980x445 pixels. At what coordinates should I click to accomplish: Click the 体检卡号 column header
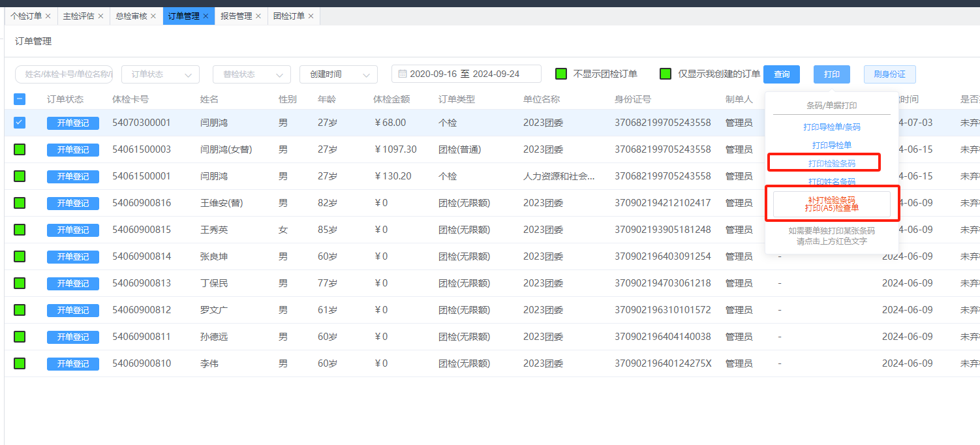(130, 100)
